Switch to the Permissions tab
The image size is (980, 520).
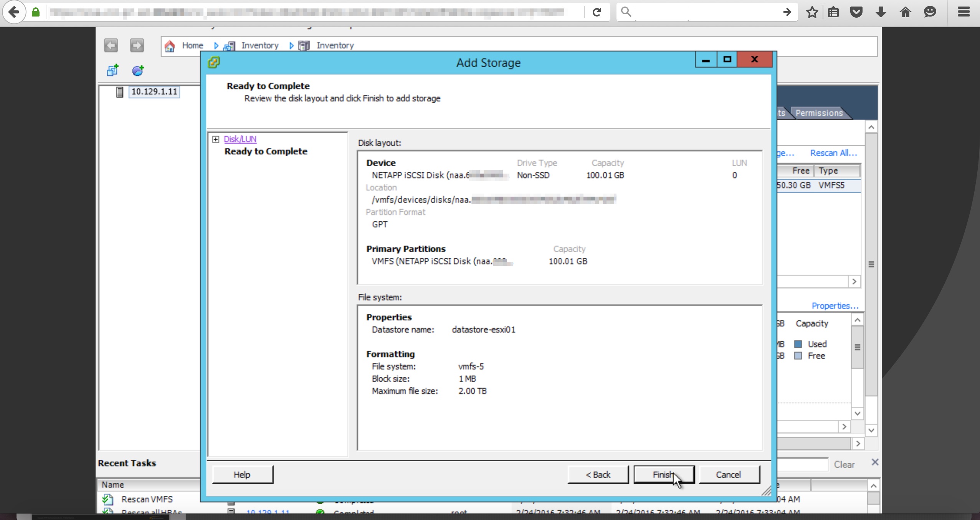[x=819, y=113]
